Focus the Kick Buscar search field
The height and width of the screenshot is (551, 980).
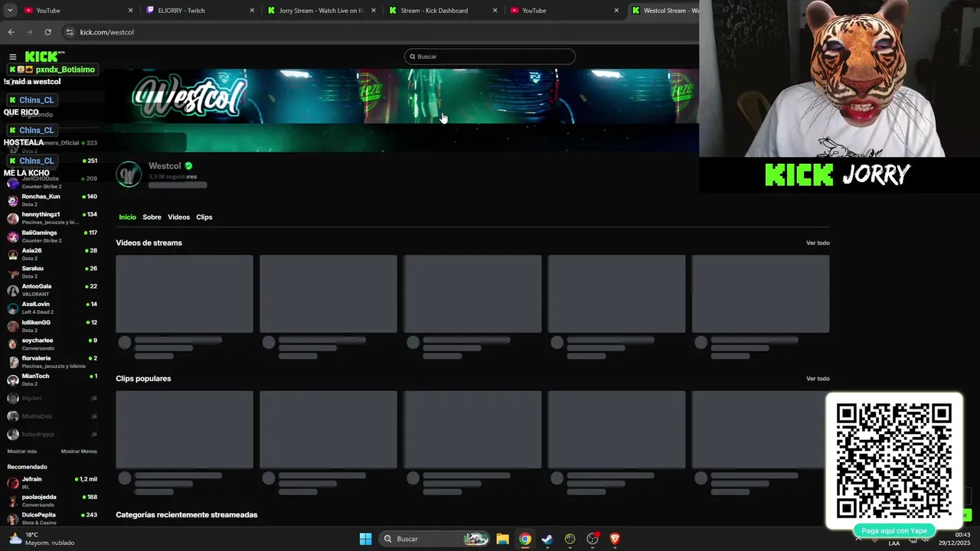[x=490, y=57]
